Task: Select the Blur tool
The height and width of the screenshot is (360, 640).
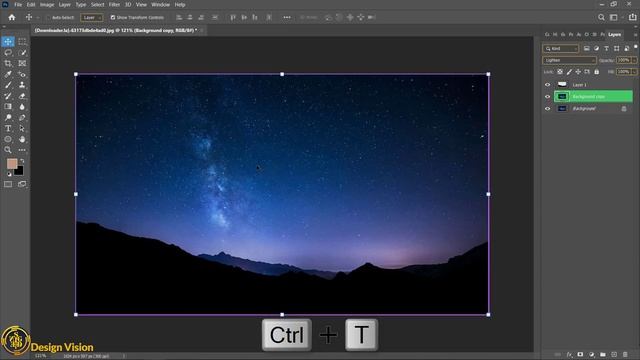Action: pyautogui.click(x=22, y=107)
